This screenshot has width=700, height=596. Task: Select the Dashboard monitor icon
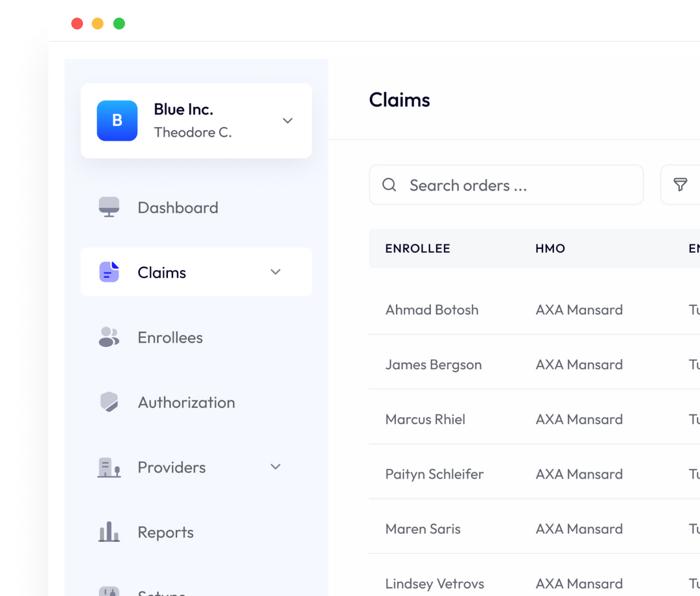coord(108,207)
